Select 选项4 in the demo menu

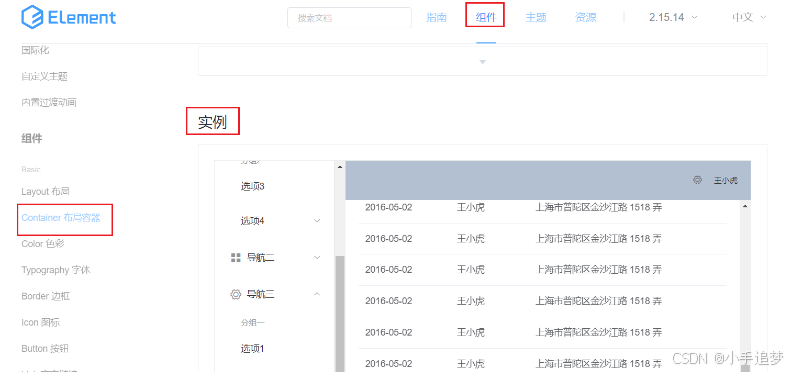(253, 221)
